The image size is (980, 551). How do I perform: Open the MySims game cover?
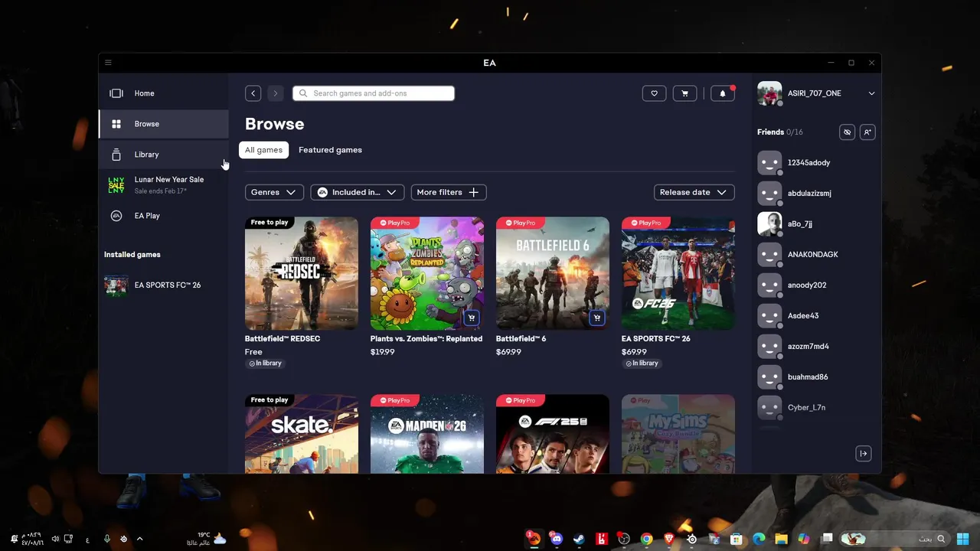point(678,434)
